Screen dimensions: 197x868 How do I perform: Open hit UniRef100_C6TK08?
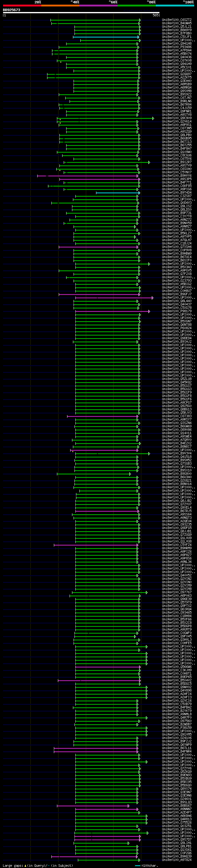pos(176,60)
